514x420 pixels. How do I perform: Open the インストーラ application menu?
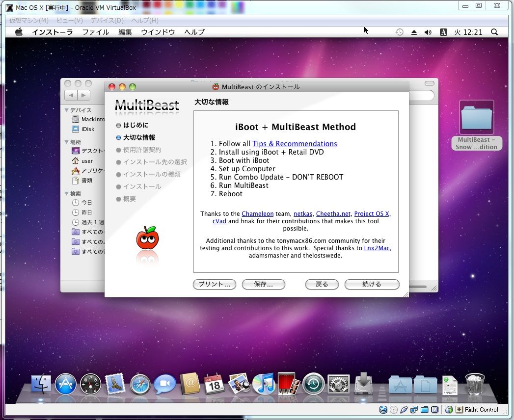(x=53, y=32)
